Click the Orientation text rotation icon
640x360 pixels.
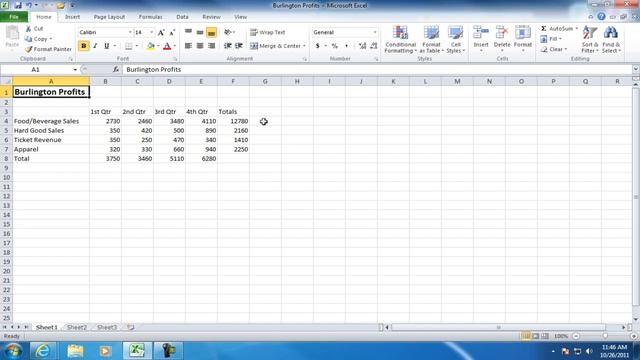click(x=228, y=32)
